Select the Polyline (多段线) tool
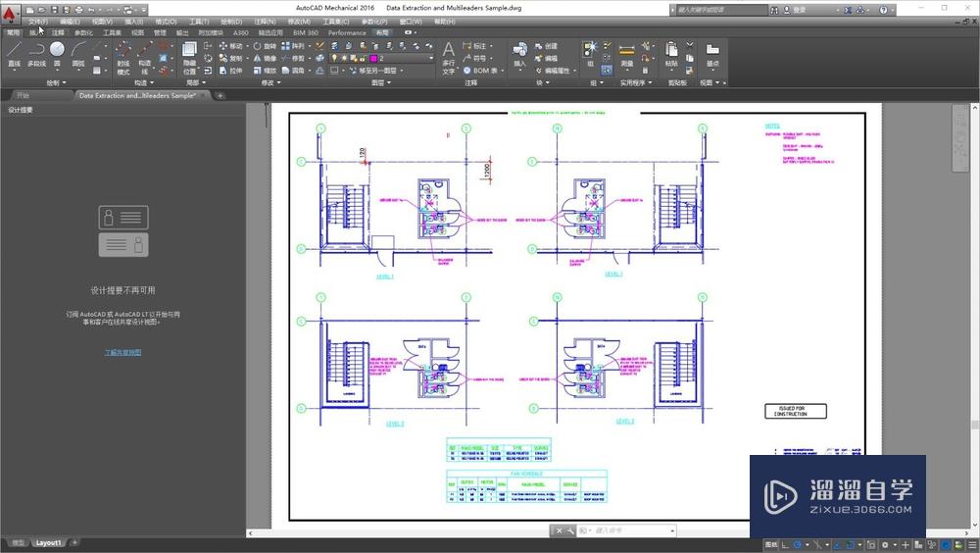The height and width of the screenshot is (553, 980). coord(36,55)
